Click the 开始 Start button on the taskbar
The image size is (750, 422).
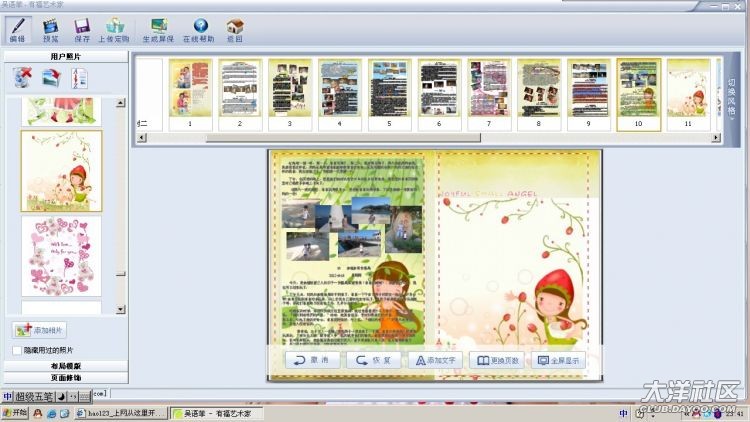[14, 413]
